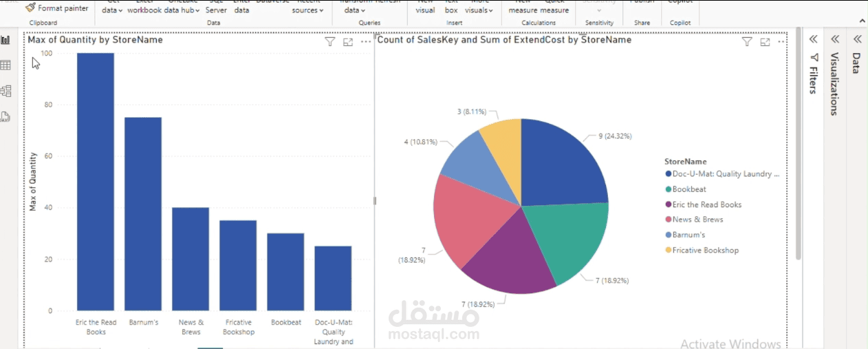This screenshot has width=868, height=349.
Task: Switch to Report view icon
Action: click(x=6, y=40)
